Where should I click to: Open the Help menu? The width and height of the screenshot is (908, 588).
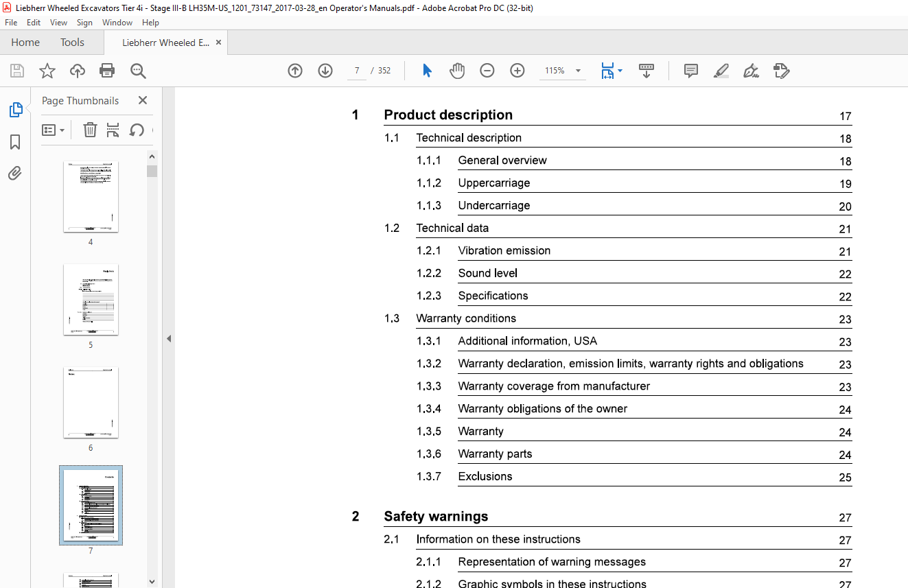(x=150, y=23)
